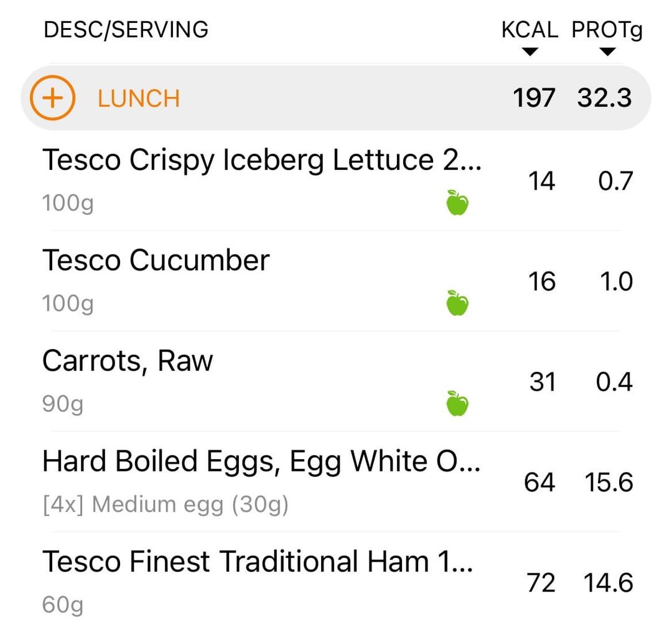Open the Tesco Cucumber food entry
Screen dimensions: 672x632
click(335, 281)
